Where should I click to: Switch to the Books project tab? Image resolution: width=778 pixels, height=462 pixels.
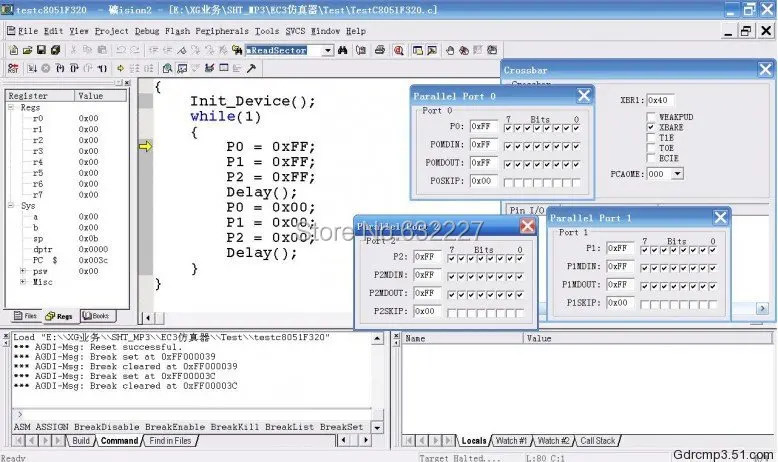pos(96,316)
